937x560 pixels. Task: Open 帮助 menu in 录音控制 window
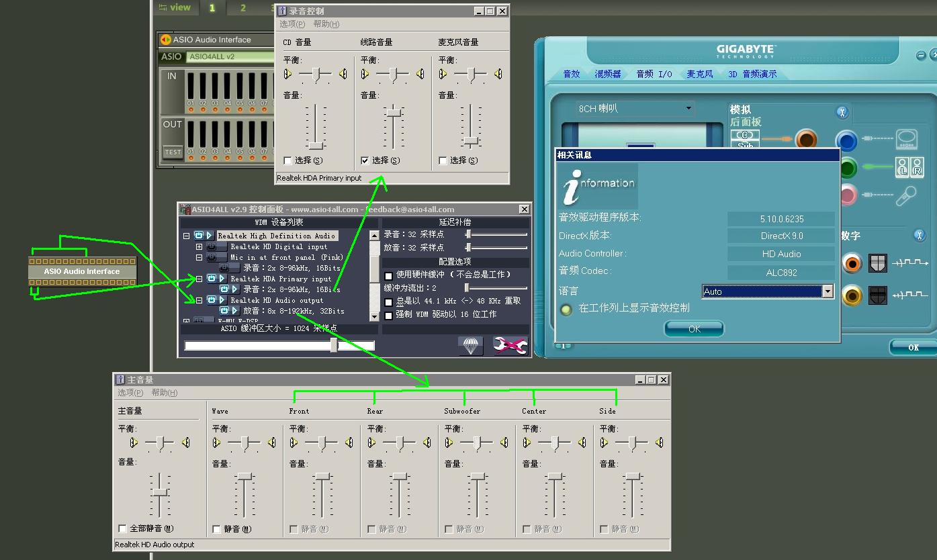click(326, 24)
